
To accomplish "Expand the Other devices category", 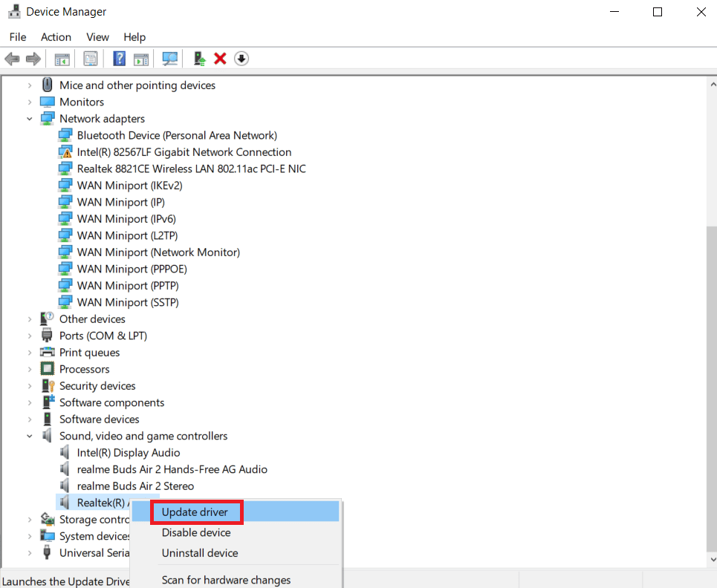I will coord(30,319).
